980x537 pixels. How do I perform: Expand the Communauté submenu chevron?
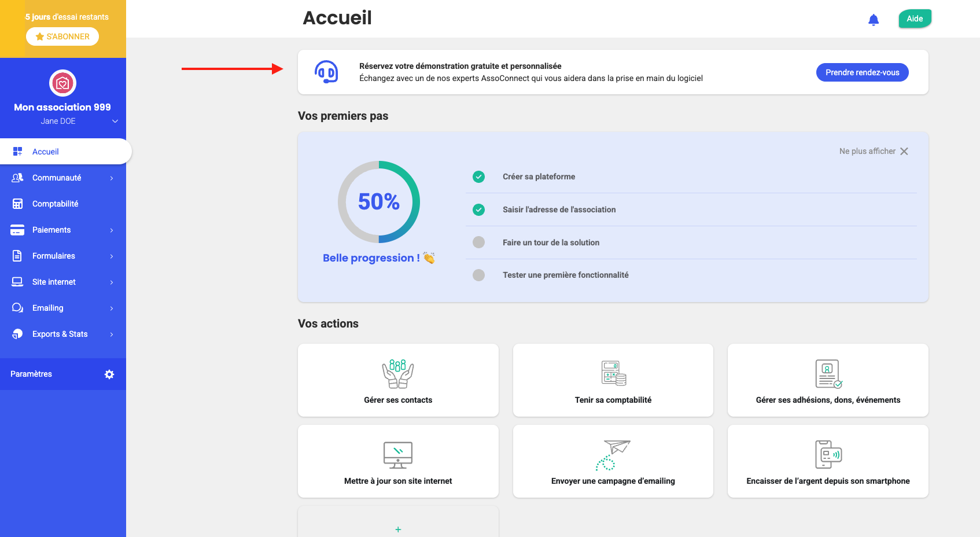point(112,178)
